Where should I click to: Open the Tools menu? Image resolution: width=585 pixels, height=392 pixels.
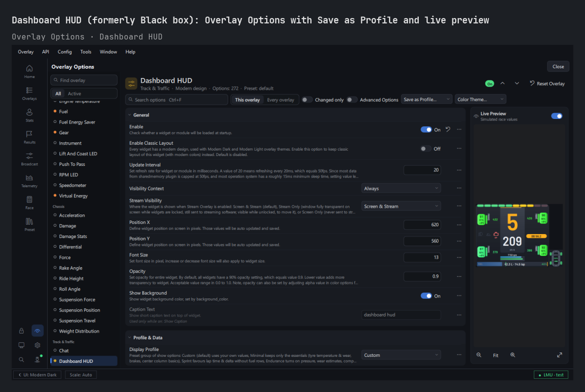(86, 52)
